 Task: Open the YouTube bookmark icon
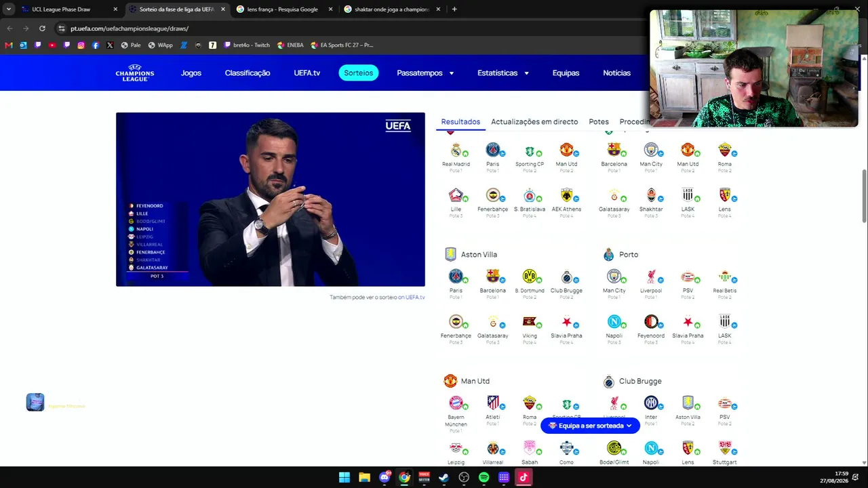(x=52, y=45)
